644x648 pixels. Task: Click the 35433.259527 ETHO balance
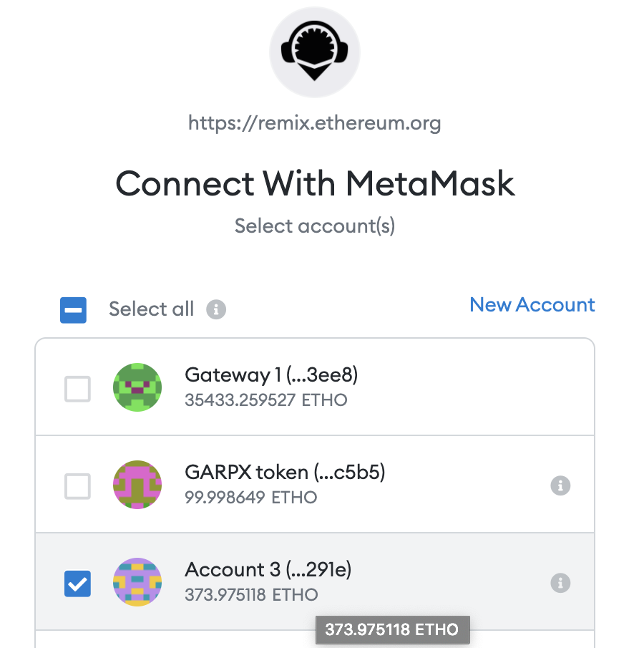point(265,400)
